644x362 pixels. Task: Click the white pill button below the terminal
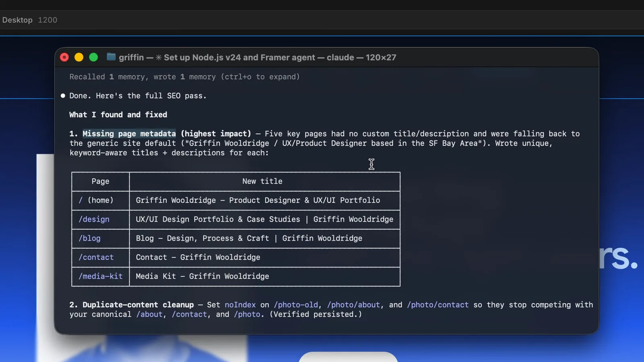[x=348, y=357]
